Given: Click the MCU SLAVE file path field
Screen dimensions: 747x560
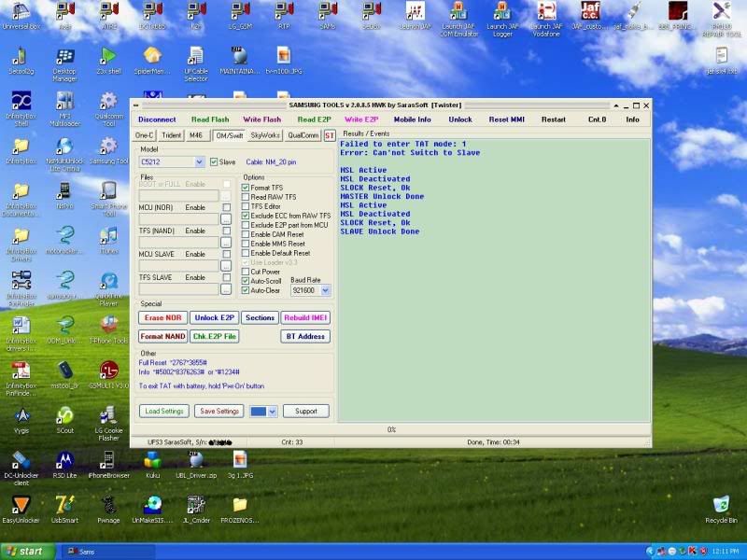Looking at the screenshot, I should 178,266.
